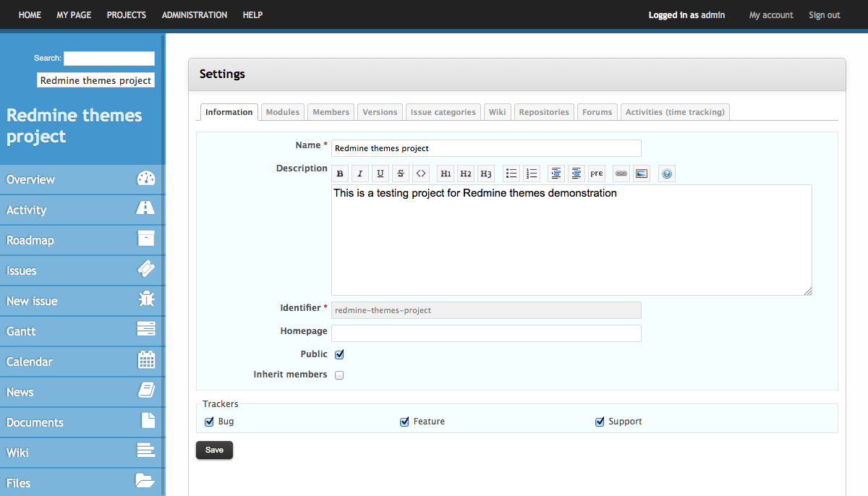Image resolution: width=868 pixels, height=496 pixels.
Task: Apply strikethrough formatting in description toolbar
Action: pyautogui.click(x=401, y=174)
